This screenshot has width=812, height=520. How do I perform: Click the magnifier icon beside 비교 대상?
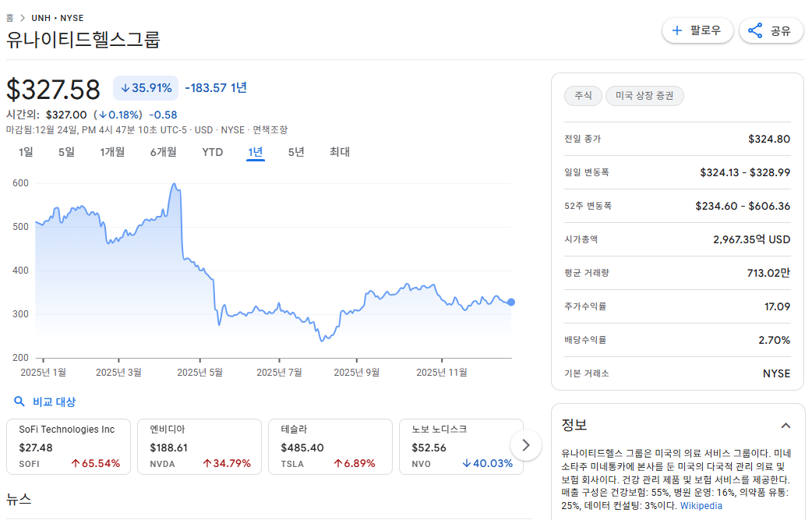coord(19,401)
